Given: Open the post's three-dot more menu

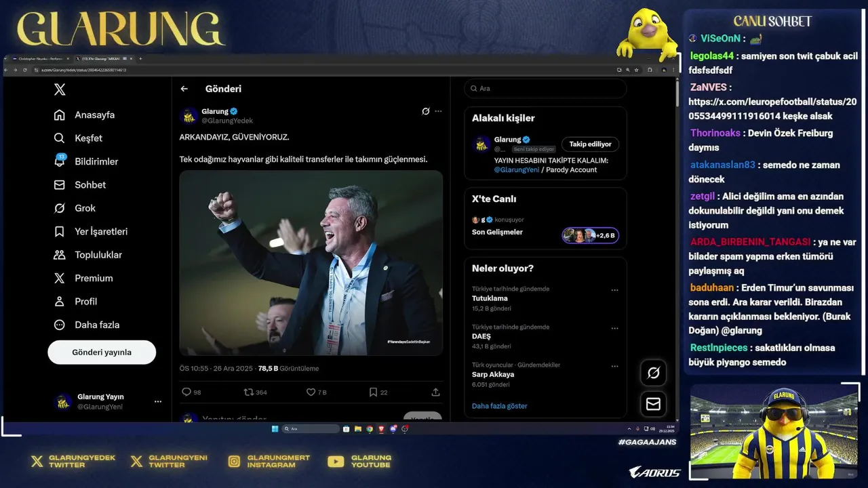Looking at the screenshot, I should coord(438,111).
